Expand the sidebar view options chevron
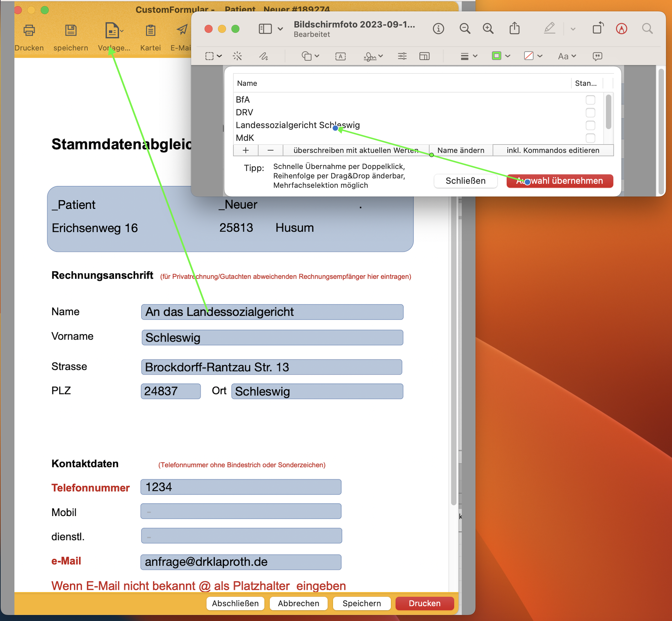672x621 pixels. (x=280, y=29)
